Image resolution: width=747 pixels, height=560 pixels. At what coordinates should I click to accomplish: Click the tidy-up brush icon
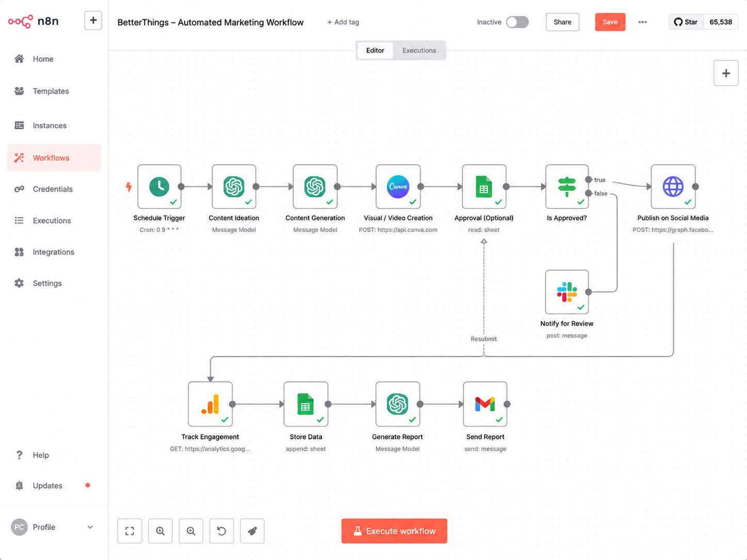click(252, 531)
